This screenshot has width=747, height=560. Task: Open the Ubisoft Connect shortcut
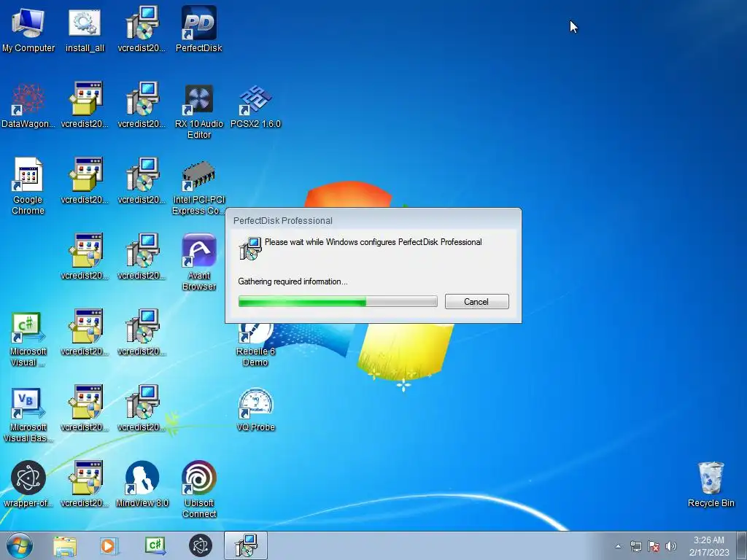(198, 489)
